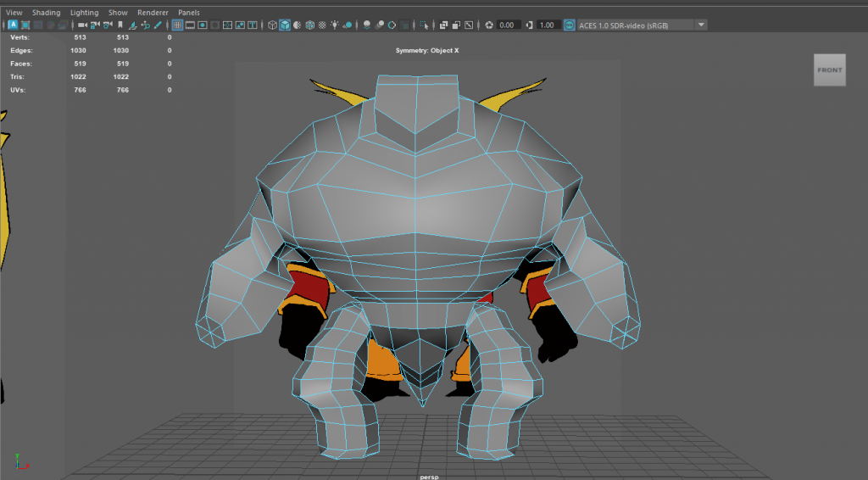This screenshot has height=480, width=868.
Task: Click the blue 'A' book icon
Action: point(14,25)
